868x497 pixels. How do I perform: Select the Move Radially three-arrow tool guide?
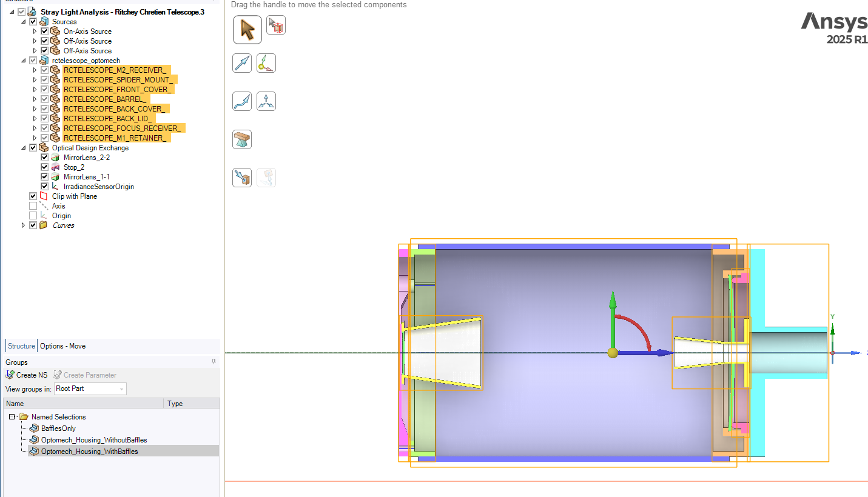point(266,101)
